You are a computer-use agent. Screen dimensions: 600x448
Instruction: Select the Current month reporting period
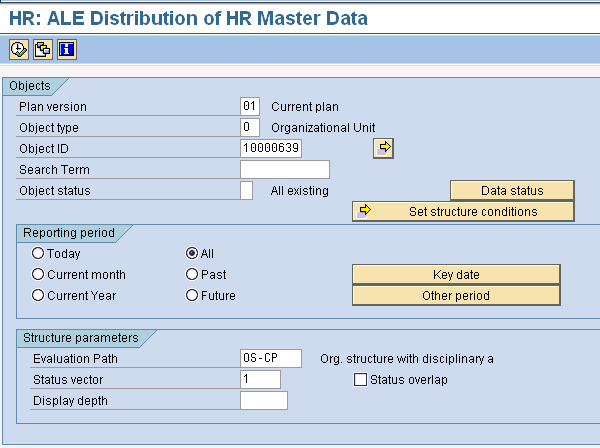click(38, 274)
